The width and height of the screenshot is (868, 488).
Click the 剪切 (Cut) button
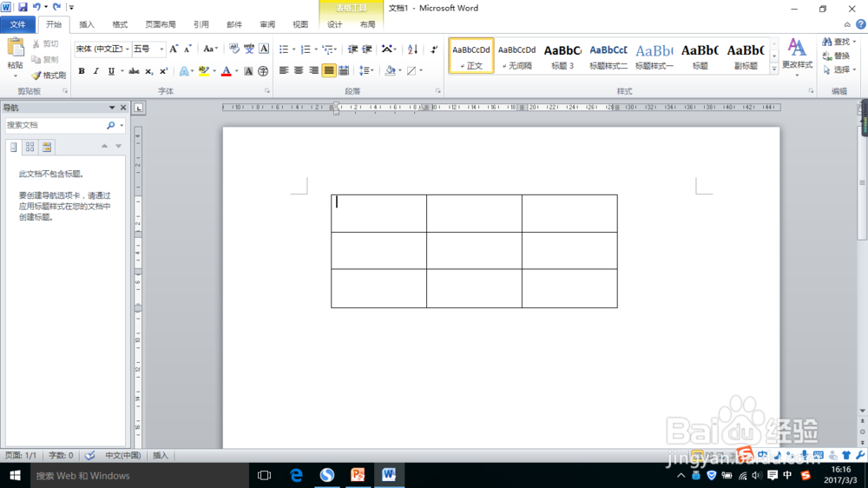coord(45,43)
